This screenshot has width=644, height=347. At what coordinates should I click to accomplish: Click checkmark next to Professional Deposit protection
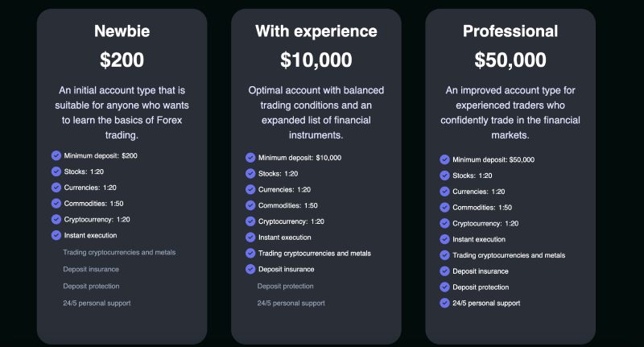444,287
